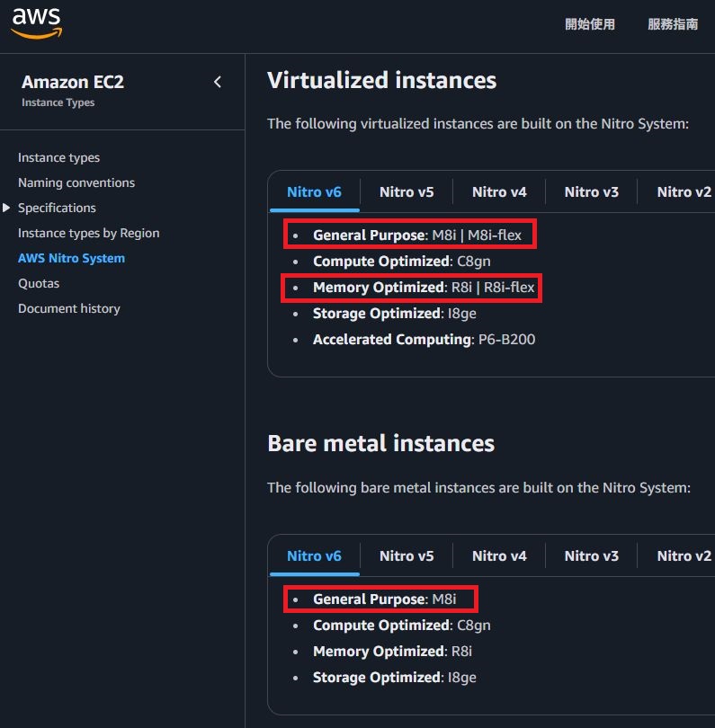Switch to Nitro v5 tab under Virtualized instances

click(407, 191)
